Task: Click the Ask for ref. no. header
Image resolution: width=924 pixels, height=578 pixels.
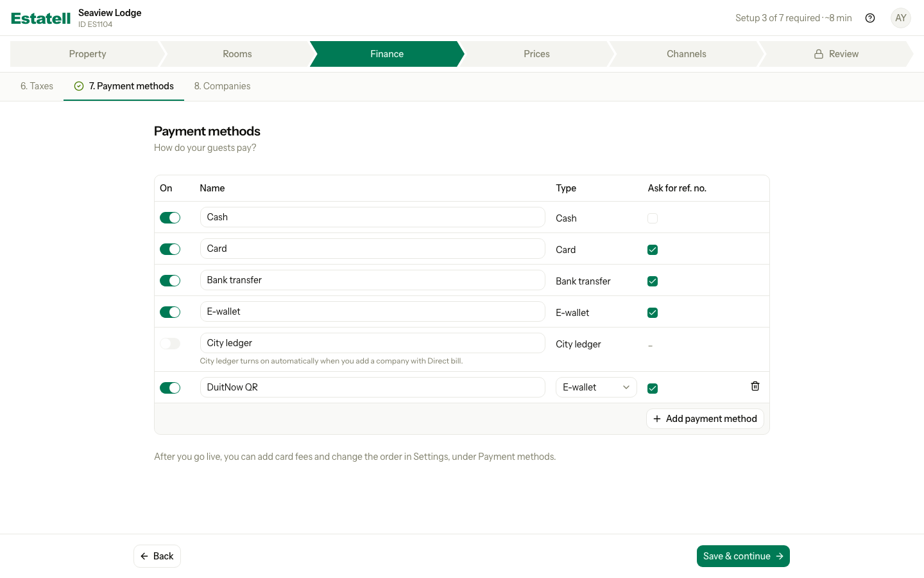Action: (x=677, y=188)
